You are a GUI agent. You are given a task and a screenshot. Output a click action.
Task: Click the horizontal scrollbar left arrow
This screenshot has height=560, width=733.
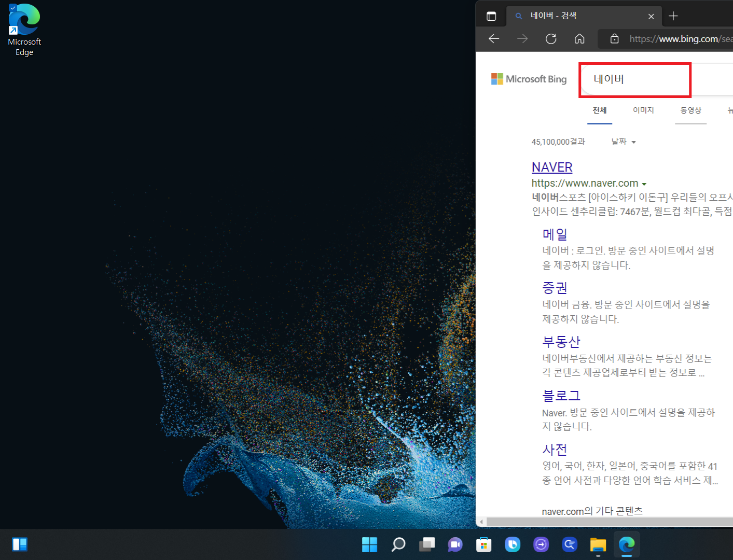481,522
